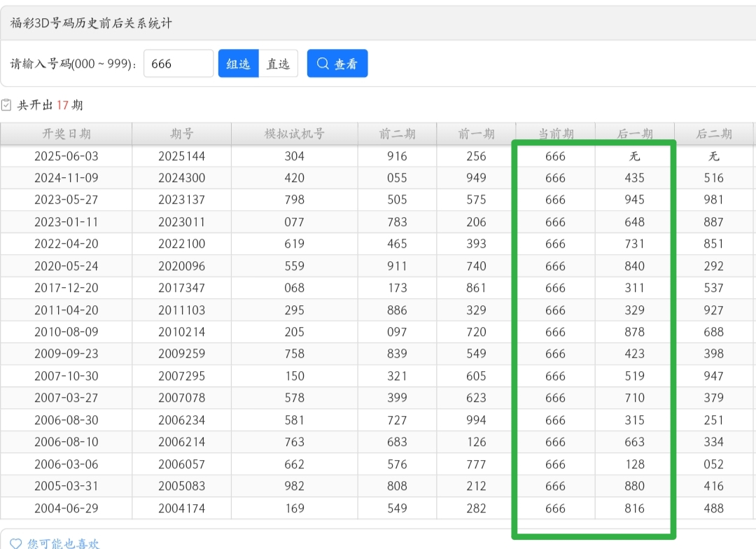The width and height of the screenshot is (756, 549).
Task: Click 前二期 value 886
Action: click(x=398, y=310)
